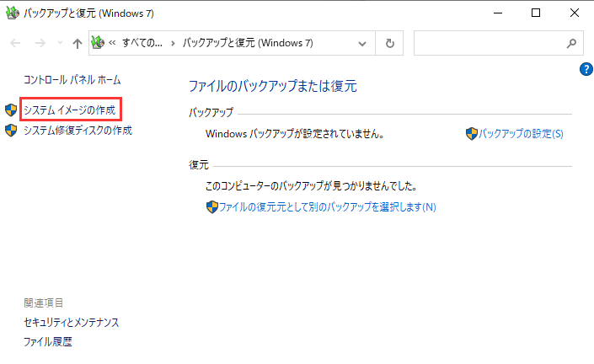Image resolution: width=594 pixels, height=364 pixels.
Task: Click このコンピューターのバックアップが見つかりませんでした。 text
Action: click(x=312, y=186)
